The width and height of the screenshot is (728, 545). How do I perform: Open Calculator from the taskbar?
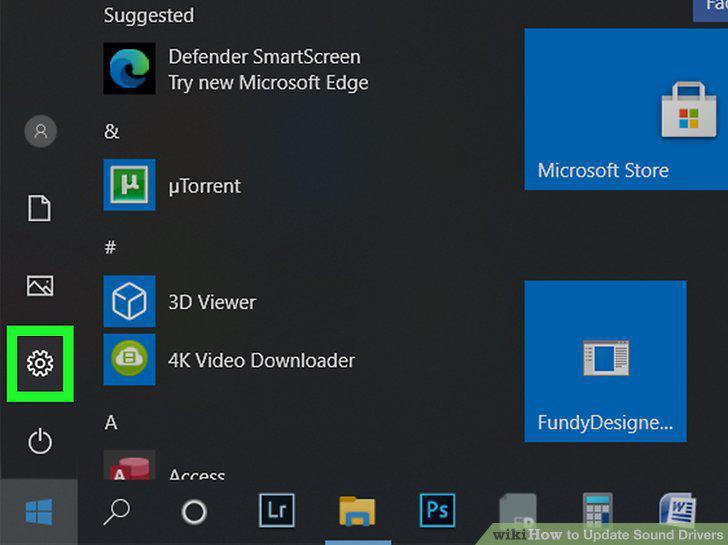(x=598, y=512)
